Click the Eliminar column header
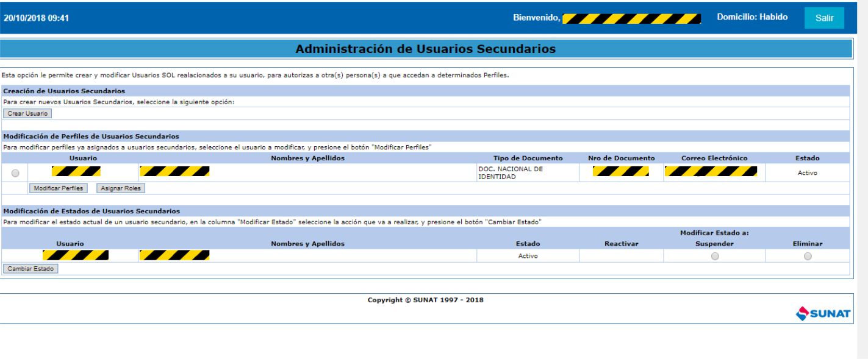The height and width of the screenshot is (359, 868). (x=808, y=244)
